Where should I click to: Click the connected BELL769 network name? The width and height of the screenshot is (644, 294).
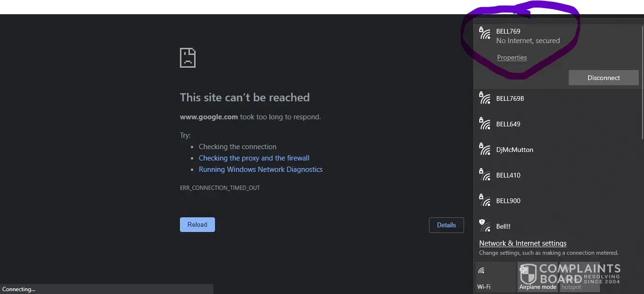tap(508, 31)
